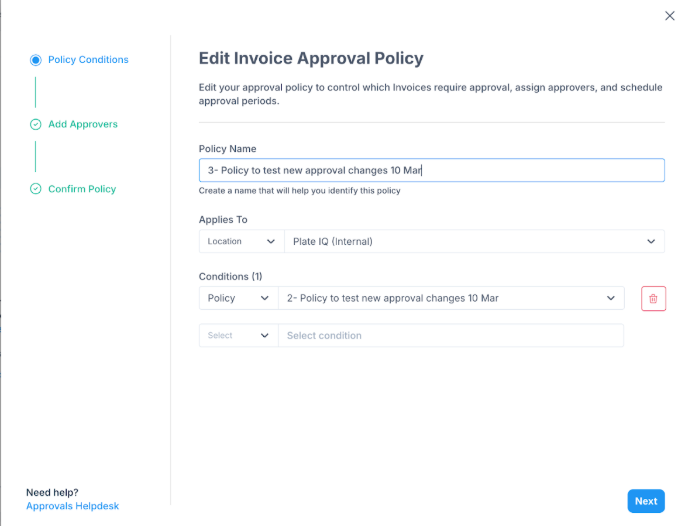Click the 'Create a name that will help' hint

pos(300,191)
